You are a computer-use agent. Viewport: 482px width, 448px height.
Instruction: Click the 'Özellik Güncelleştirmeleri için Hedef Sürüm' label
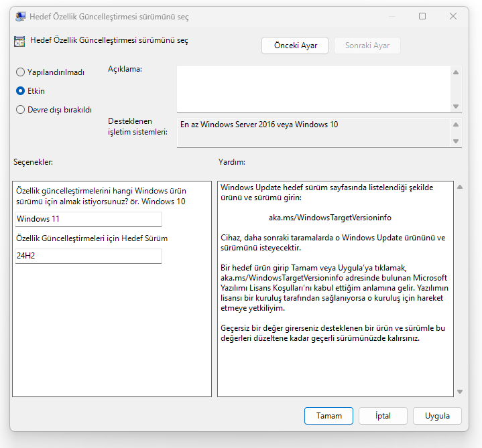(x=92, y=238)
